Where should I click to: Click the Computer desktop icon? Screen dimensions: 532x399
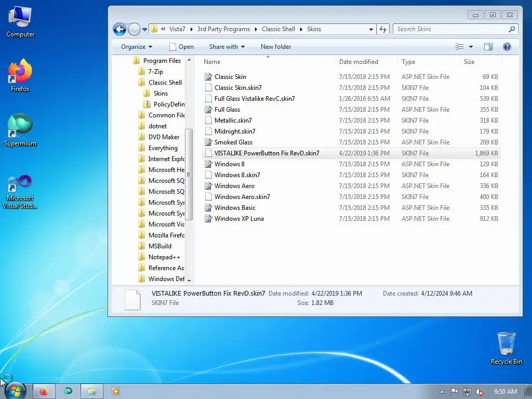coord(20,22)
